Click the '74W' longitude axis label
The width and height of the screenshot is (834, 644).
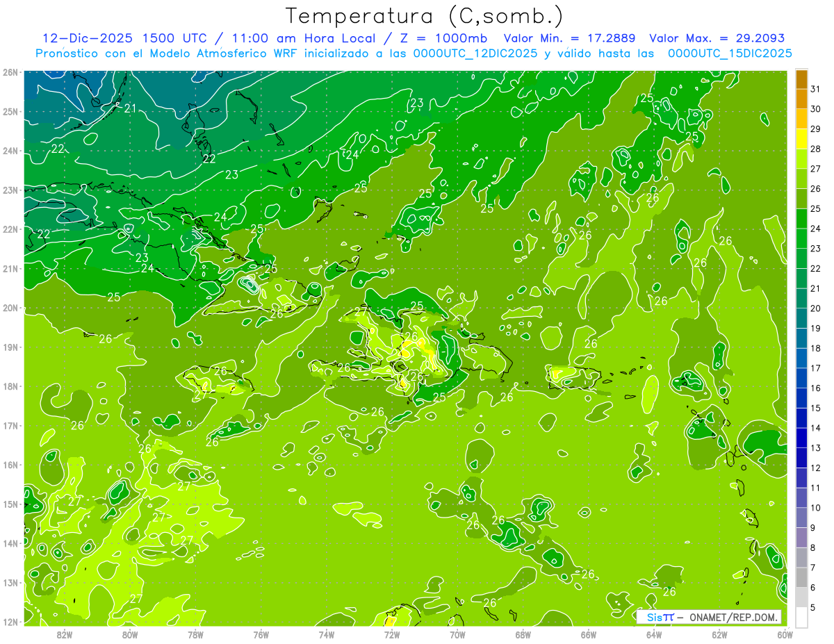(x=327, y=634)
